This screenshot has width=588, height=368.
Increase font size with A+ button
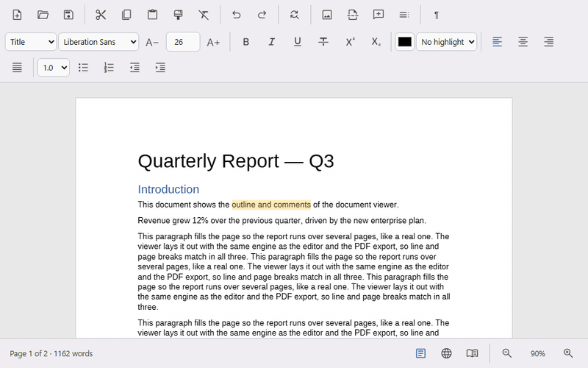click(x=213, y=42)
